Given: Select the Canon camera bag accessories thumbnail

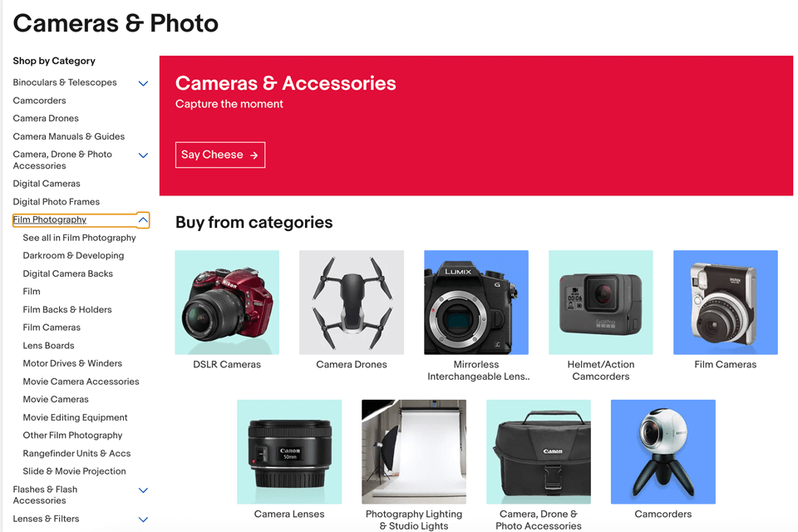Looking at the screenshot, I should [539, 451].
